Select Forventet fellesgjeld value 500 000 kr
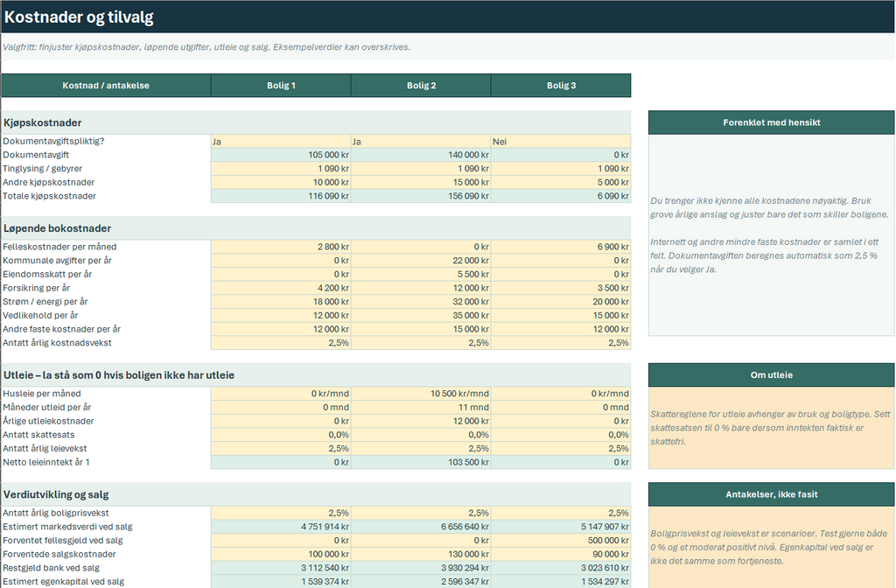 (561, 541)
